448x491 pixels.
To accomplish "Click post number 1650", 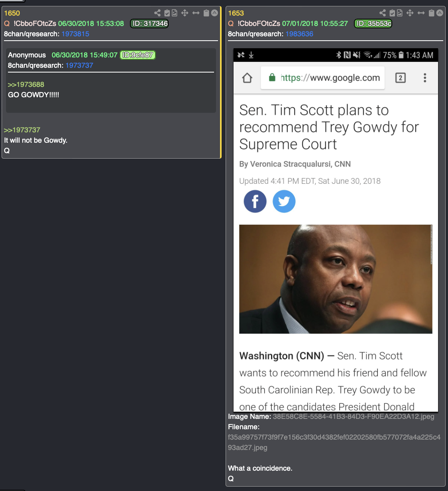I will (x=12, y=13).
